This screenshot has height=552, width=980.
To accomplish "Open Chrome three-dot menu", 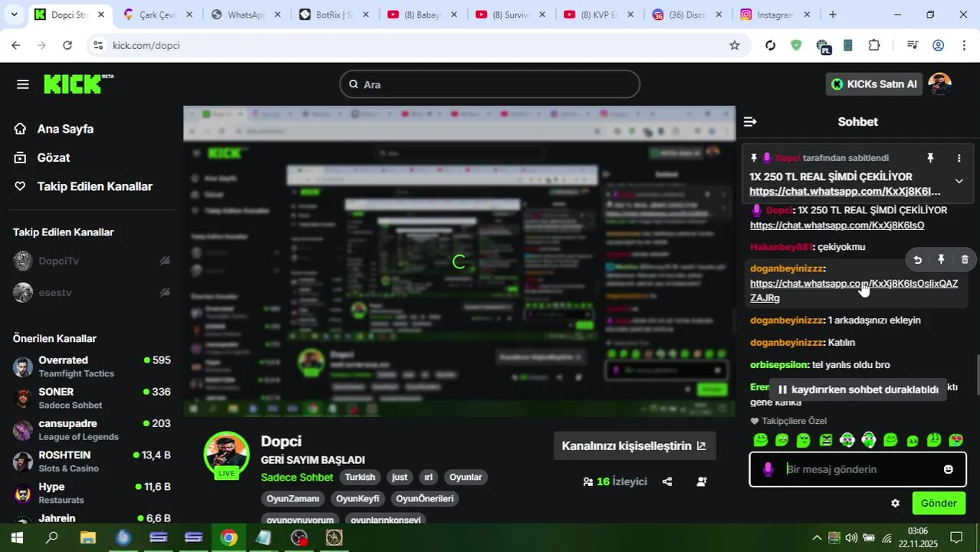I will [x=964, y=45].
